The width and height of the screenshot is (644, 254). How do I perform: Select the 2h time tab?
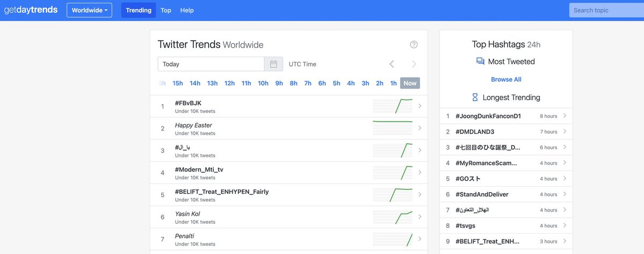click(x=380, y=83)
